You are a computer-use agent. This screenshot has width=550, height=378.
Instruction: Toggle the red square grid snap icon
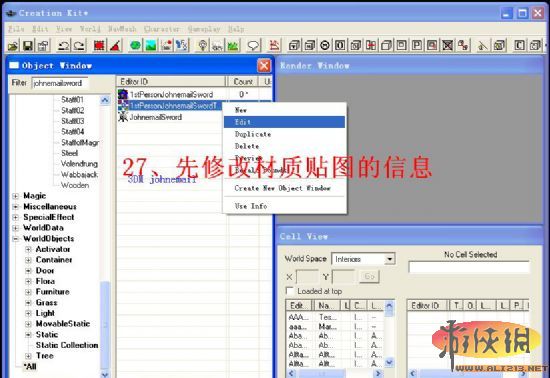point(99,46)
